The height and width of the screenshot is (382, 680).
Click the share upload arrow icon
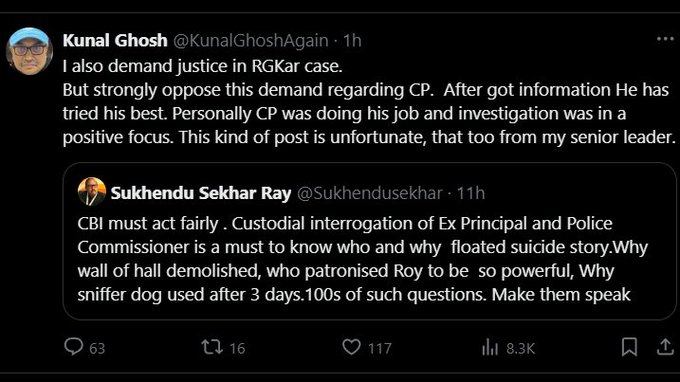pyautogui.click(x=665, y=347)
